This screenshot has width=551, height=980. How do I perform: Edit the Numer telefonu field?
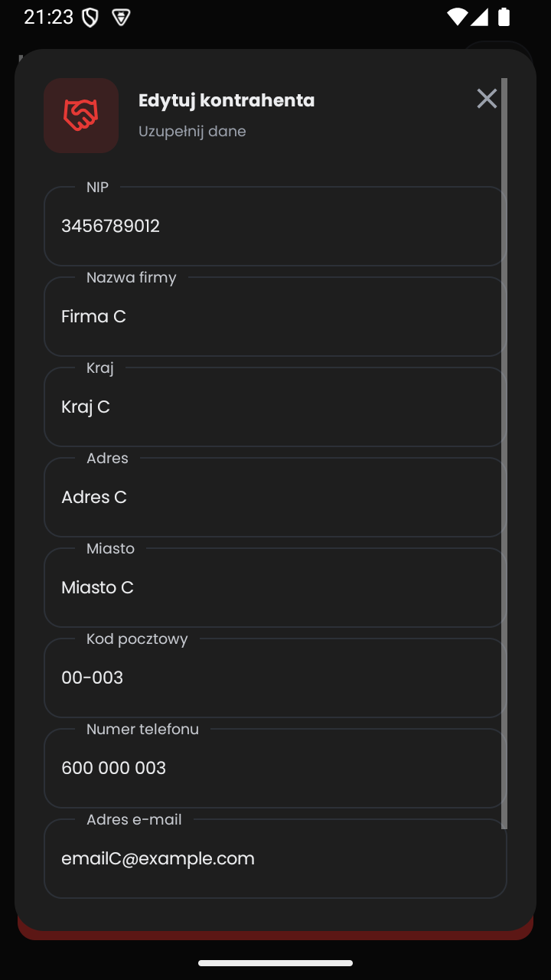coord(275,768)
